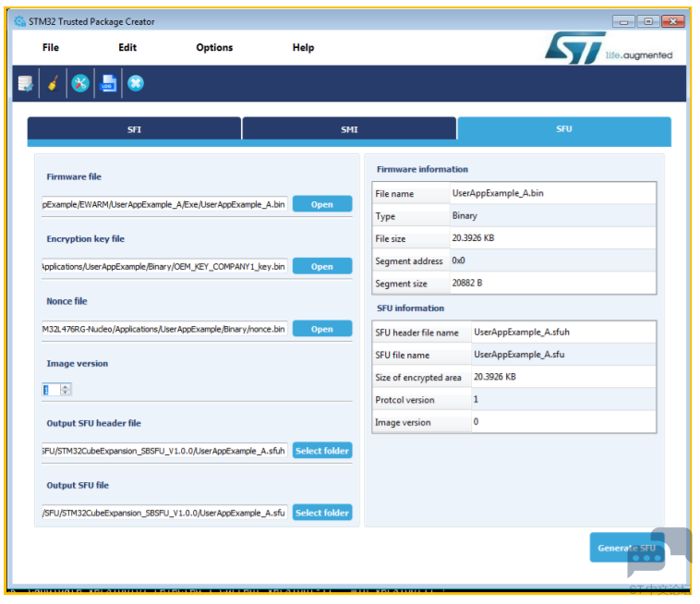Viewport: 700px width, 604px height.
Task: Click the Segment address row label
Action: [409, 261]
